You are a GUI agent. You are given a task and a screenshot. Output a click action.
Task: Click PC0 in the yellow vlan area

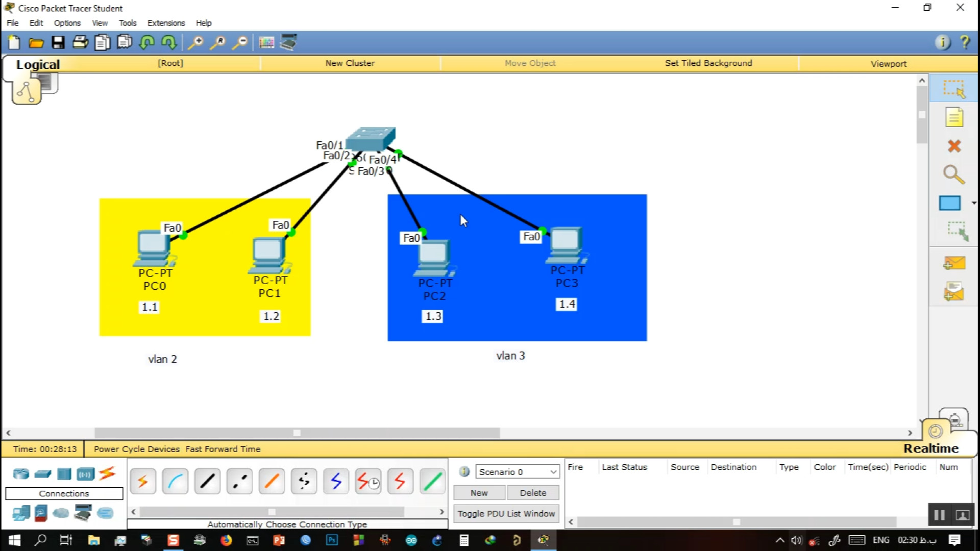tap(155, 249)
